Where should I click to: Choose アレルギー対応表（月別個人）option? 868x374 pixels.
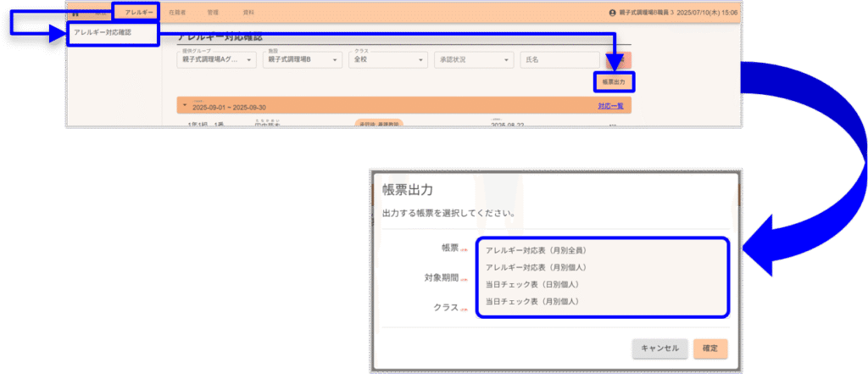point(537,267)
